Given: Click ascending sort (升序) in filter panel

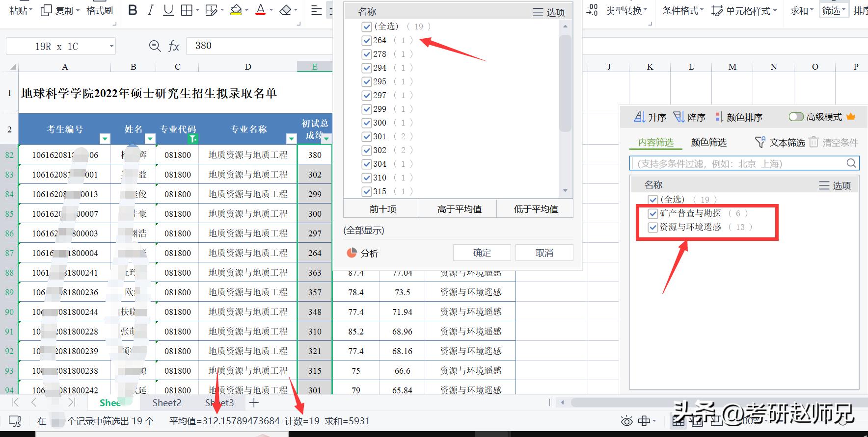Looking at the screenshot, I should tap(650, 117).
